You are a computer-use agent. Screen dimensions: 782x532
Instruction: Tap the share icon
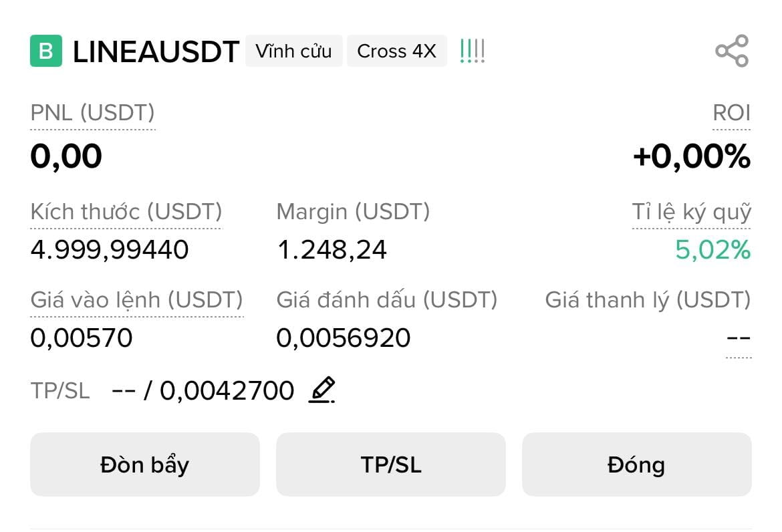point(732,51)
